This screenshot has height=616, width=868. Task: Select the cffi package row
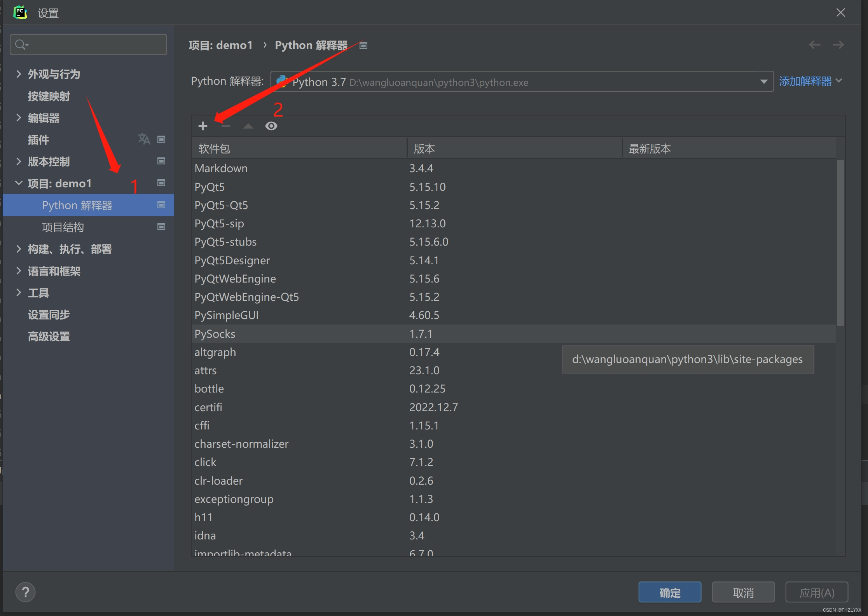click(513, 426)
